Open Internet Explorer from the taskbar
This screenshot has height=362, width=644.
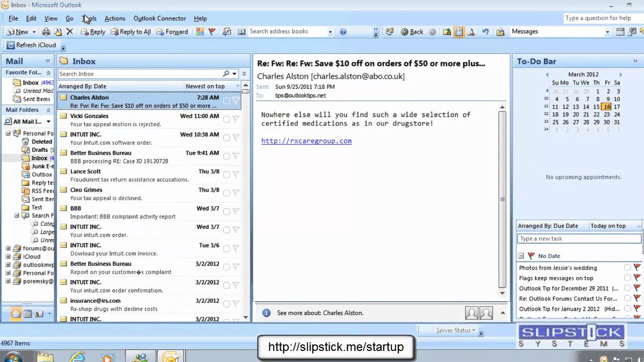(78, 357)
